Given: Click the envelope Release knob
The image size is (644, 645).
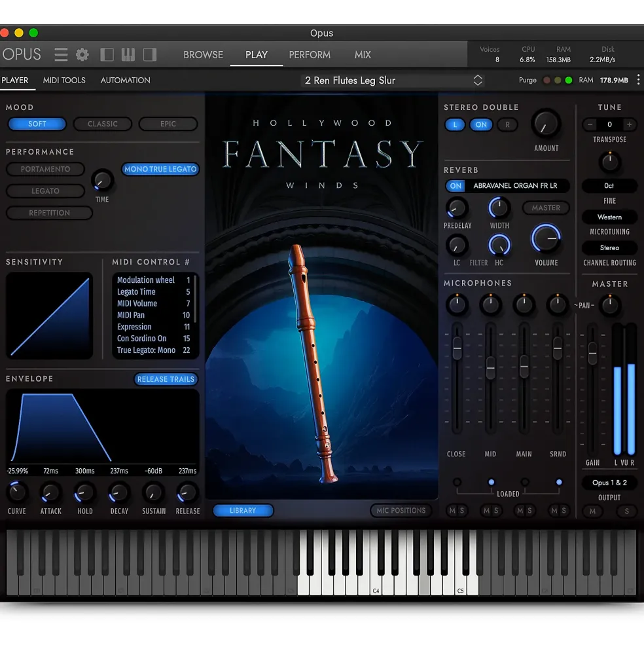Looking at the screenshot, I should tap(188, 492).
